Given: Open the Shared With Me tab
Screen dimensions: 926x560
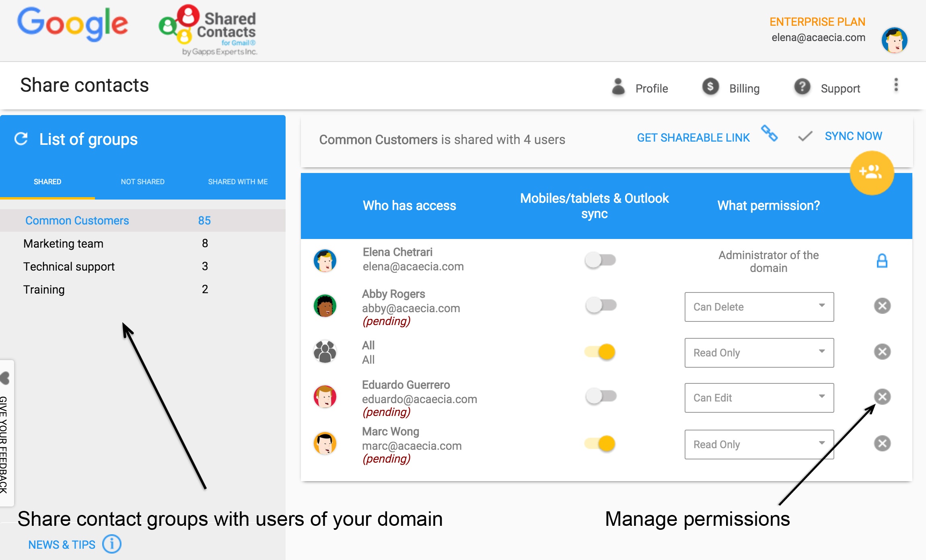Looking at the screenshot, I should pyautogui.click(x=238, y=182).
